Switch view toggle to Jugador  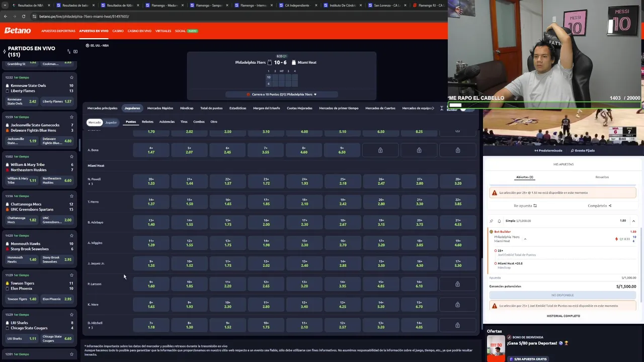tap(111, 122)
